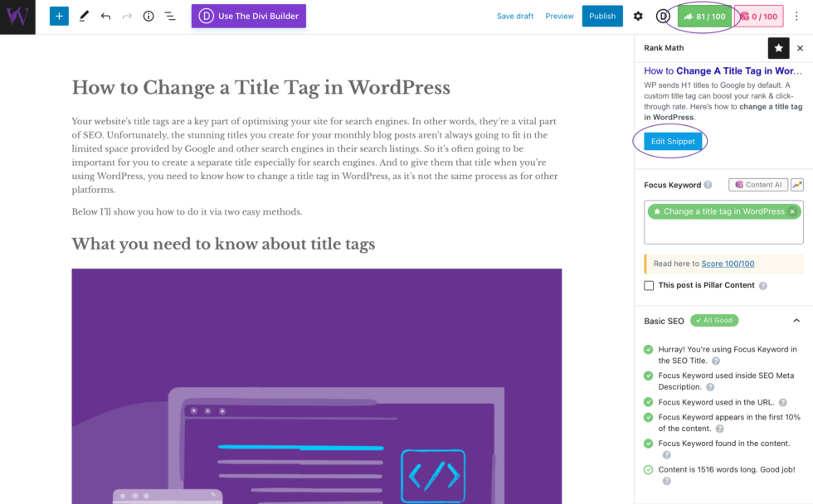
Task: Click Use The Divi Builder button
Action: (x=248, y=16)
